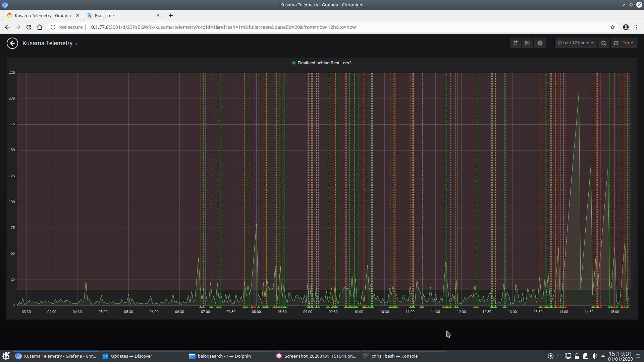Click the back arrow next to Kusama Telemetry
This screenshot has height=362, width=644.
[12, 43]
